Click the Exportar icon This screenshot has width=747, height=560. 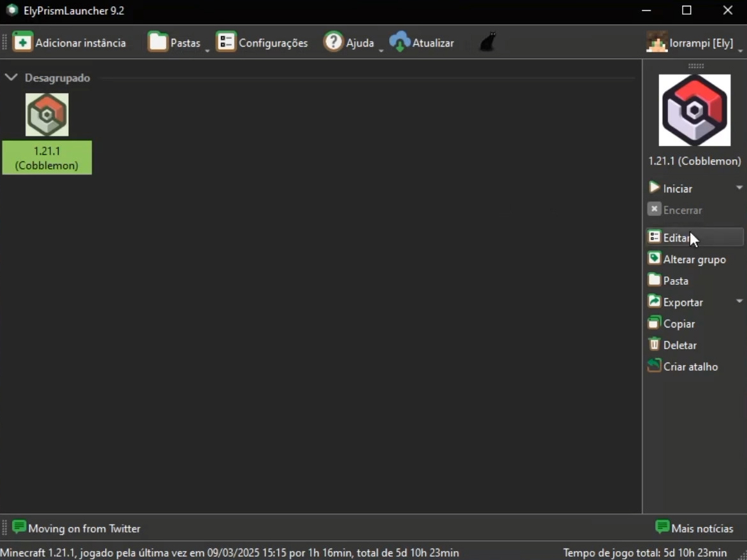point(654,301)
